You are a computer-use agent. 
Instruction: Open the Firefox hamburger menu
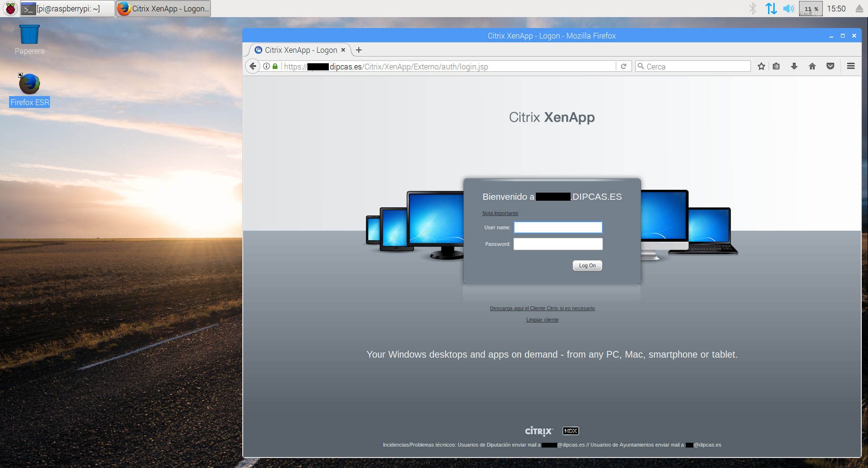tap(851, 66)
